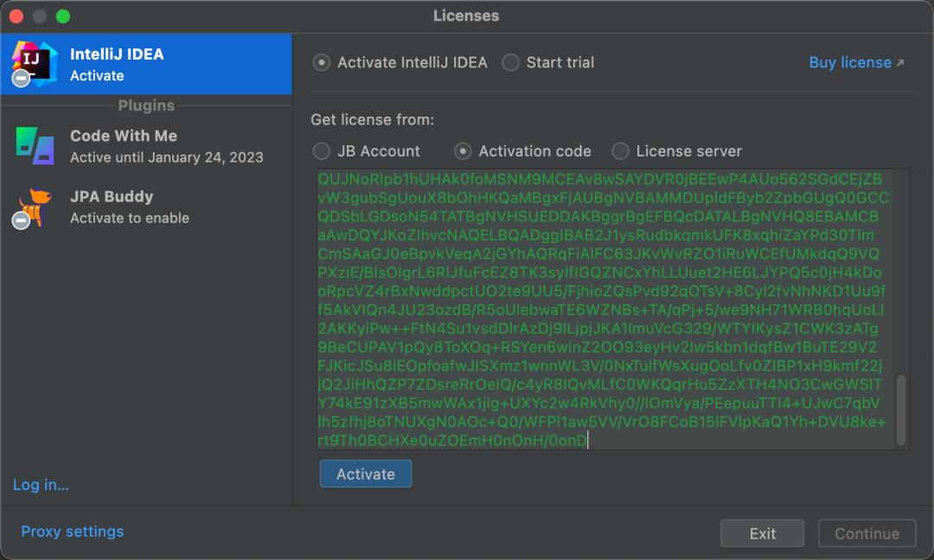Click the Buy license external arrow icon
The image size is (934, 560).
900,62
